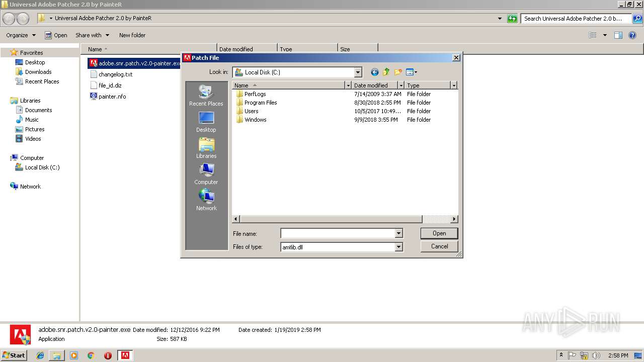
Task: Show hidden tray icons arrow
Action: (x=561, y=355)
